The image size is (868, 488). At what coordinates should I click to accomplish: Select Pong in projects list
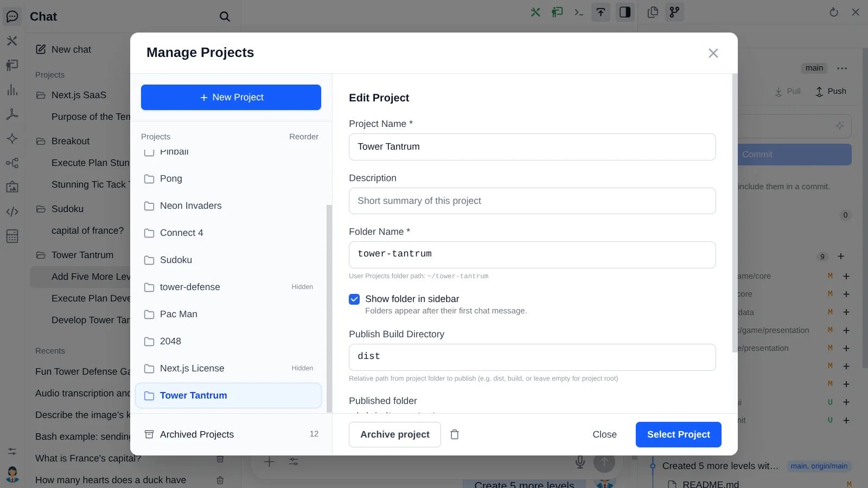(228, 178)
